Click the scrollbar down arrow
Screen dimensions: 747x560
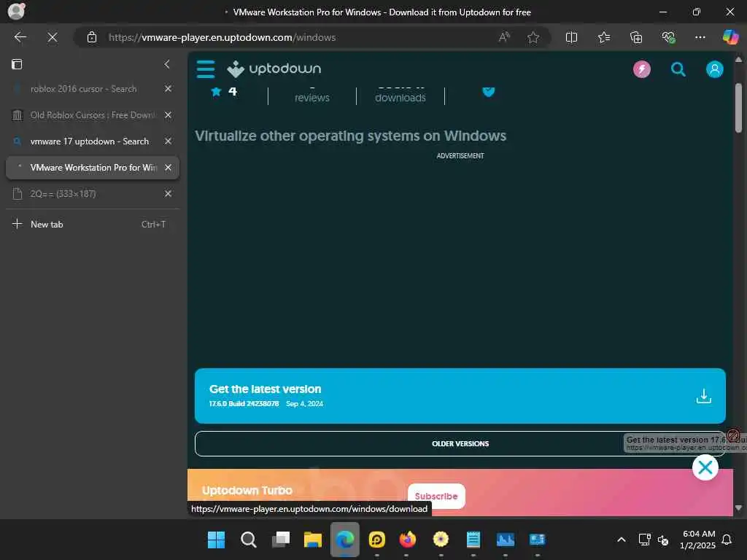[738, 508]
